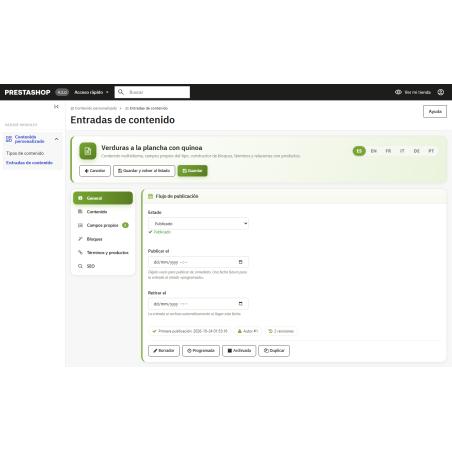
Task: Set status with the Borrador button
Action: [164, 351]
